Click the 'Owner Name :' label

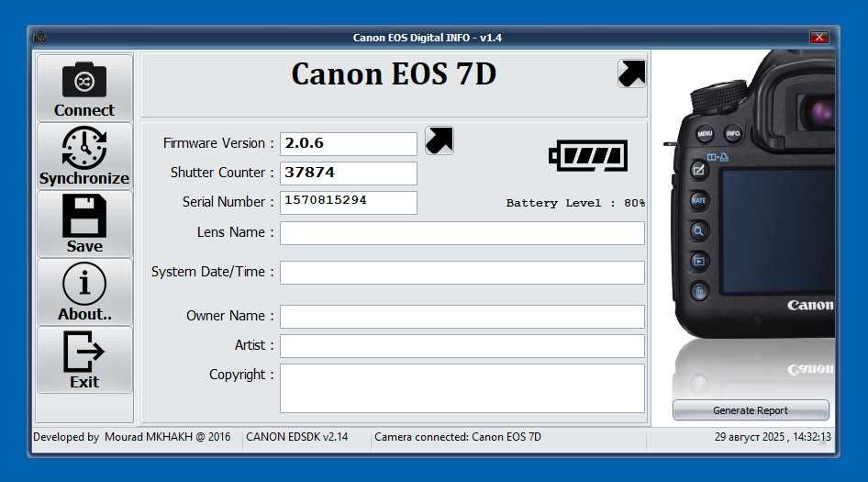[229, 316]
